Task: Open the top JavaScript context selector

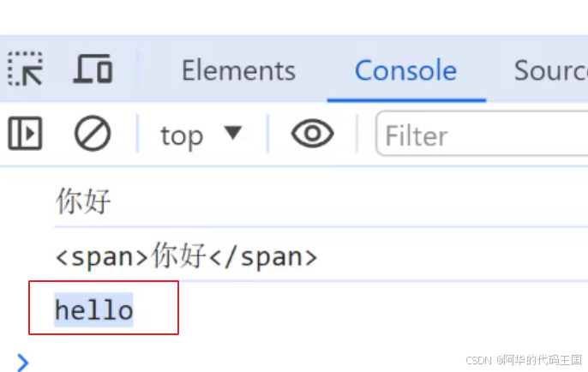Action: (201, 135)
